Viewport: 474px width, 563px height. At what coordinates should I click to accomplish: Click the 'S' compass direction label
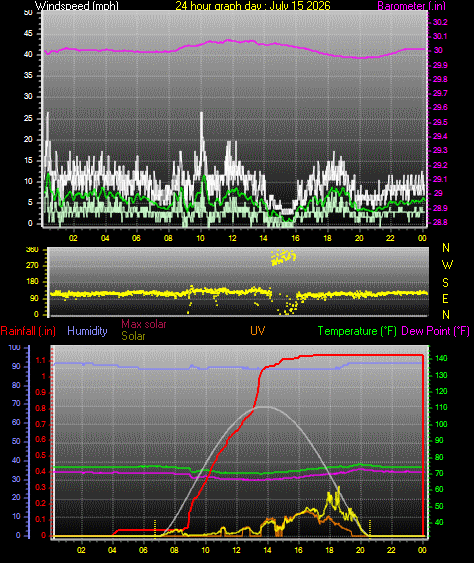(x=445, y=283)
